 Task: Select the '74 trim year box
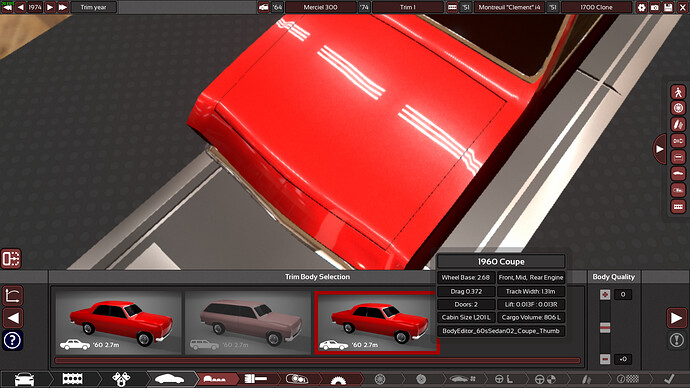coord(364,7)
